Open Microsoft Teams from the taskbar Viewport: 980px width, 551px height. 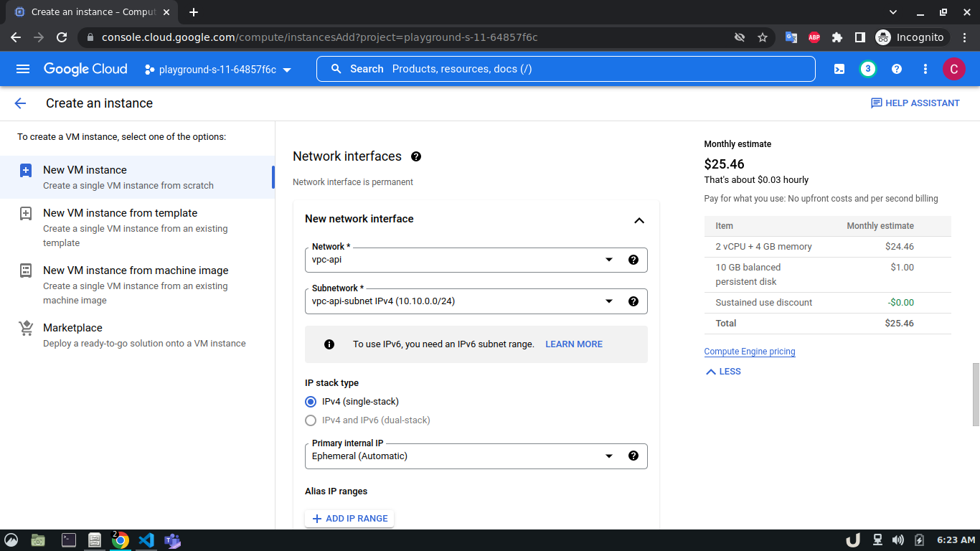point(172,540)
